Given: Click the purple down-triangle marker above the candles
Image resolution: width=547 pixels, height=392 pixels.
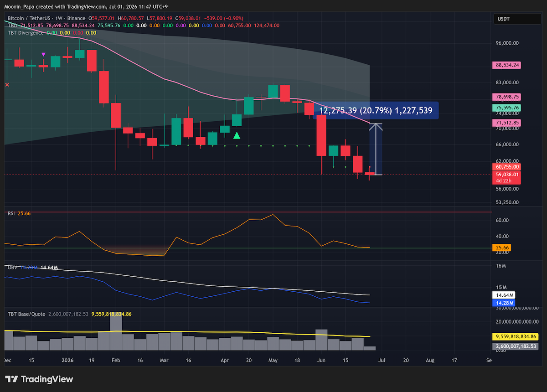Looking at the screenshot, I should (x=43, y=55).
